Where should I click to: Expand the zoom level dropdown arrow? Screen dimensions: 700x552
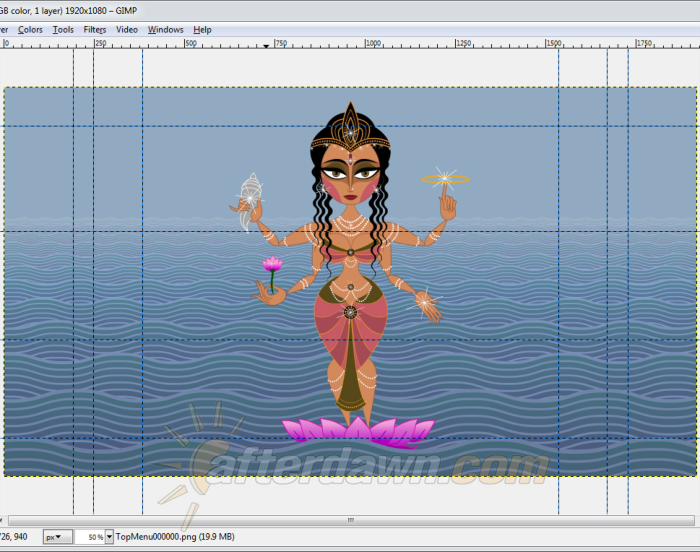point(109,537)
